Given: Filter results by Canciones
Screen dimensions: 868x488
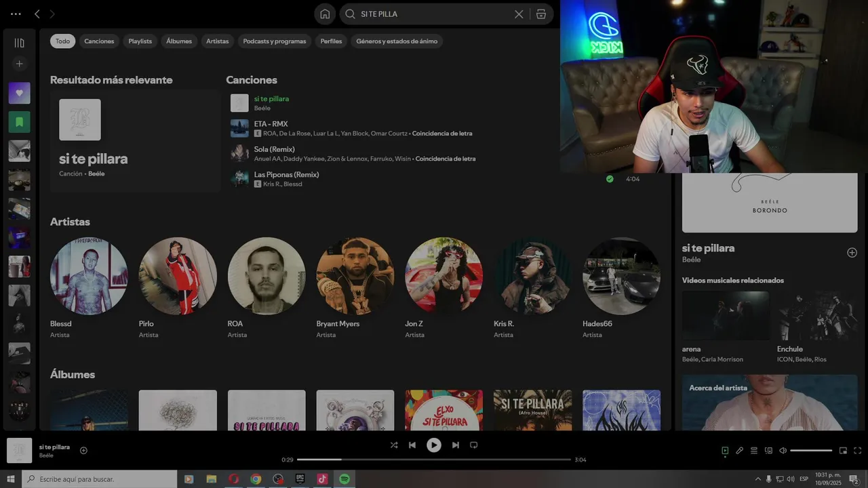Looking at the screenshot, I should [99, 41].
